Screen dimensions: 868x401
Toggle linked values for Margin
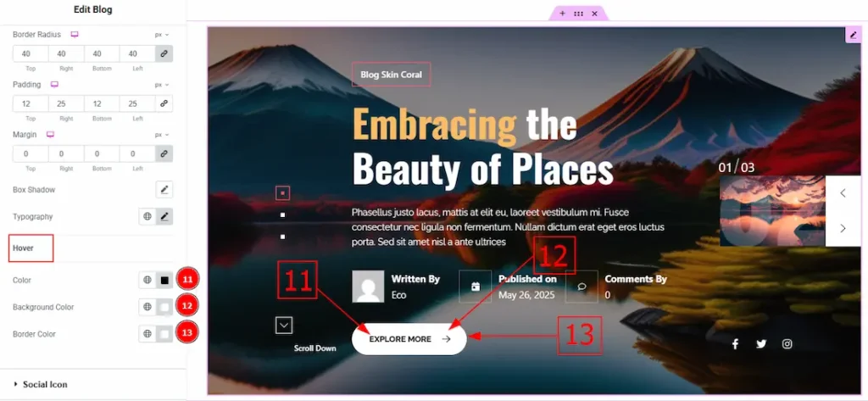164,153
